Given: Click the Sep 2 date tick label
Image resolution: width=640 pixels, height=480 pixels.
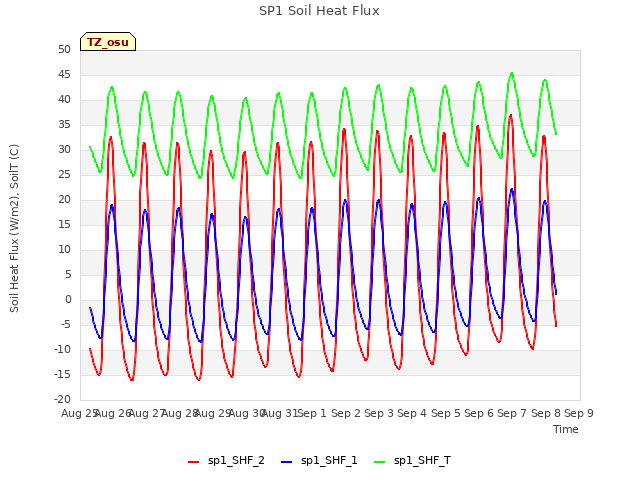Looking at the screenshot, I should pyautogui.click(x=346, y=413).
